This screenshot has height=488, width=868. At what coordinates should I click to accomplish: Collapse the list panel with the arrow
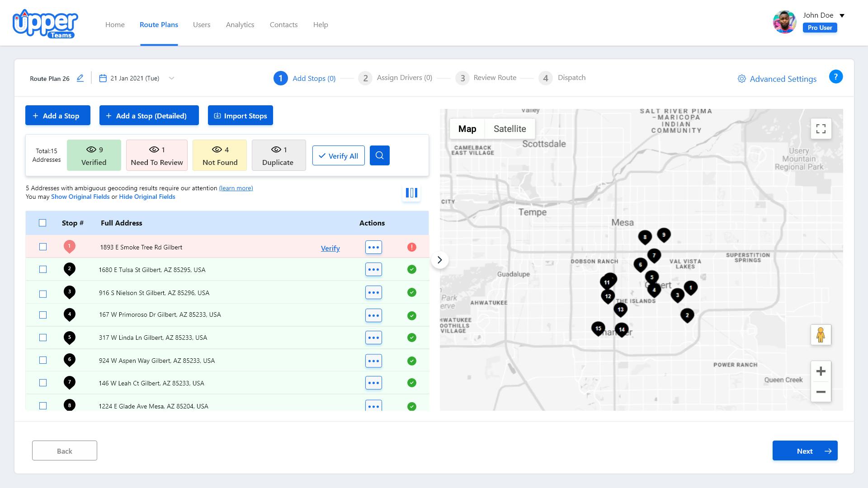point(439,260)
